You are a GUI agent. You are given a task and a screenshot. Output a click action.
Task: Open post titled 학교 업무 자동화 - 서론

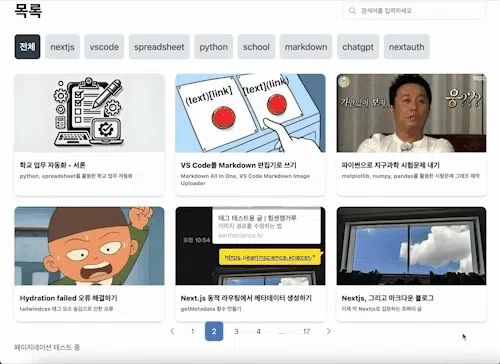53,165
